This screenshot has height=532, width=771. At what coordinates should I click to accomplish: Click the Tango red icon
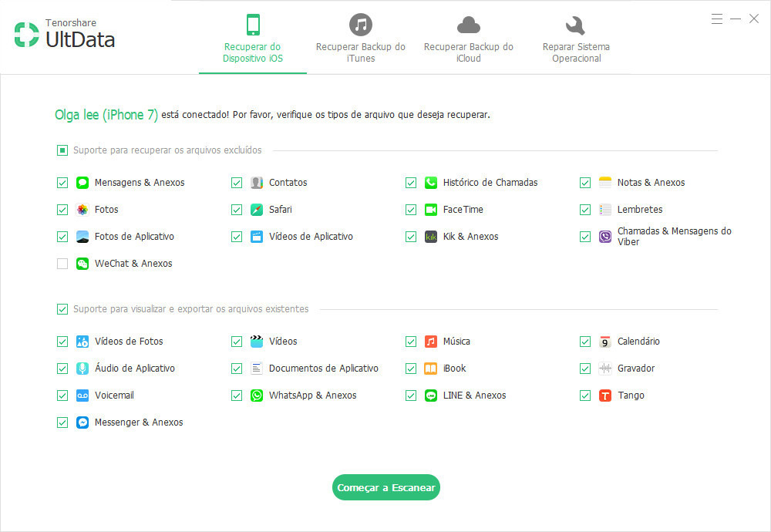(x=605, y=396)
